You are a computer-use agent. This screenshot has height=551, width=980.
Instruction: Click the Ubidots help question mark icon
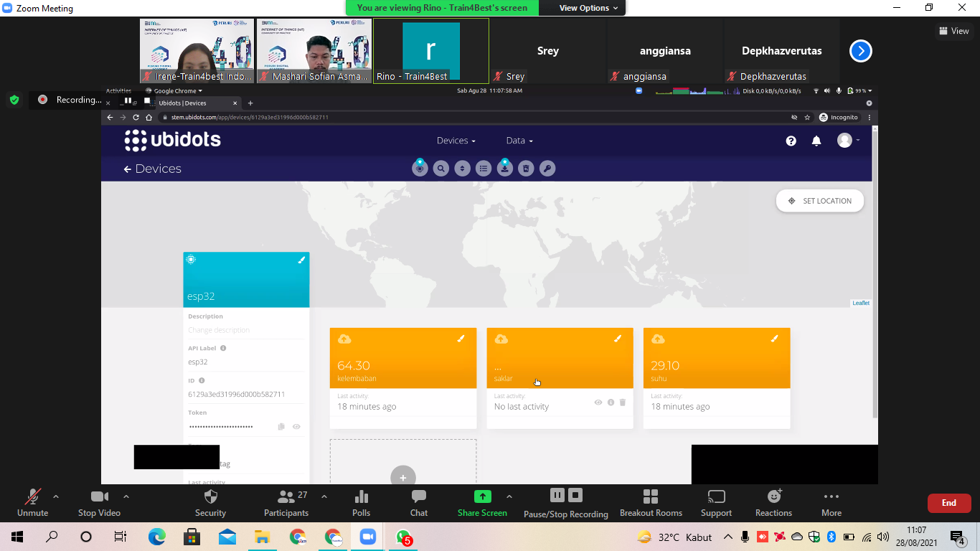[791, 141]
